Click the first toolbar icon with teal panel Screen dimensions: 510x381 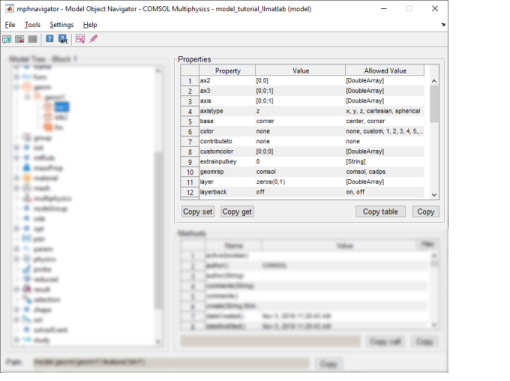(7, 39)
